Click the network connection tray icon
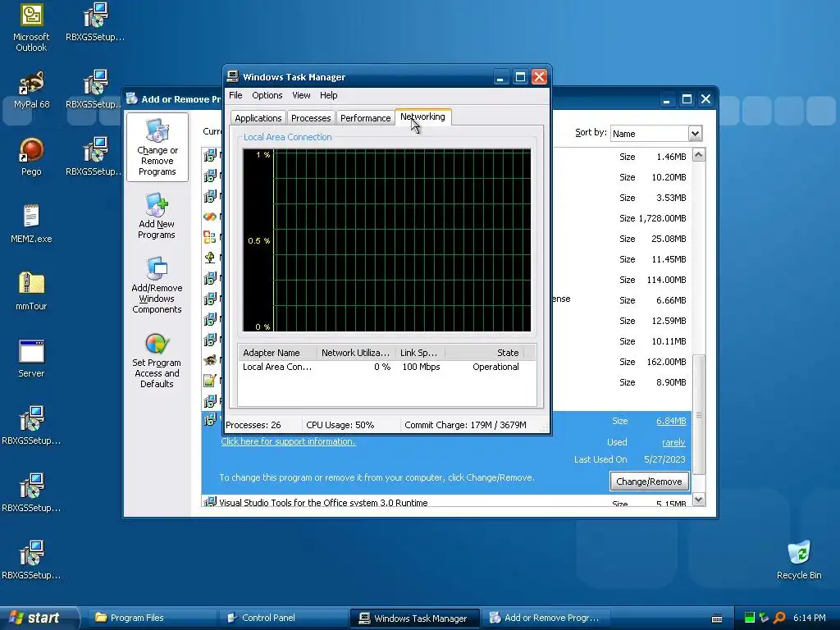This screenshot has height=630, width=840. pos(765,618)
